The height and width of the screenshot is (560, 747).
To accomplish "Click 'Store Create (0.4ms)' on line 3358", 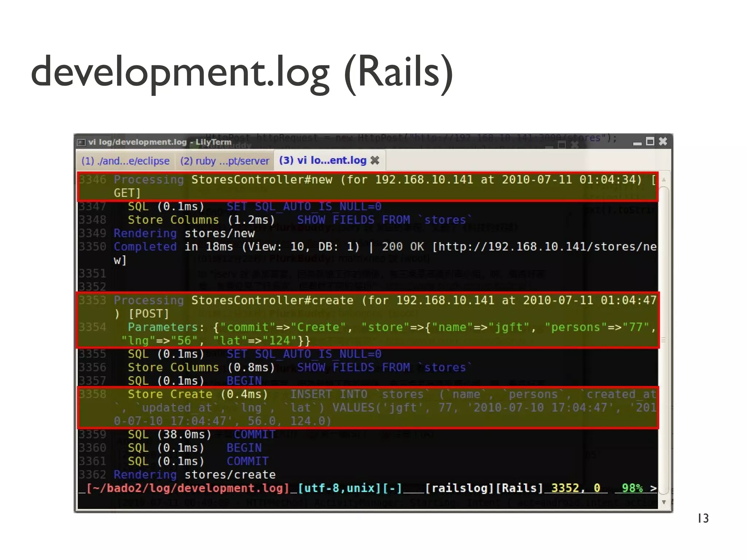I will [x=198, y=394].
